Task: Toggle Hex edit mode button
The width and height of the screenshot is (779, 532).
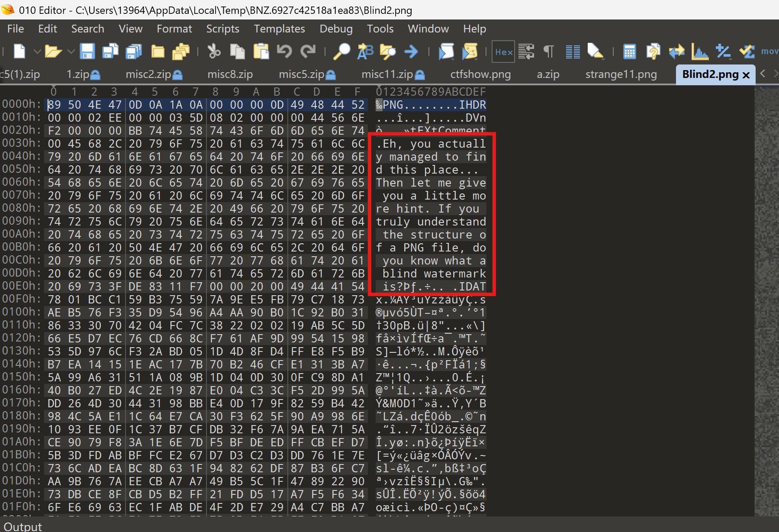Action: pos(503,52)
